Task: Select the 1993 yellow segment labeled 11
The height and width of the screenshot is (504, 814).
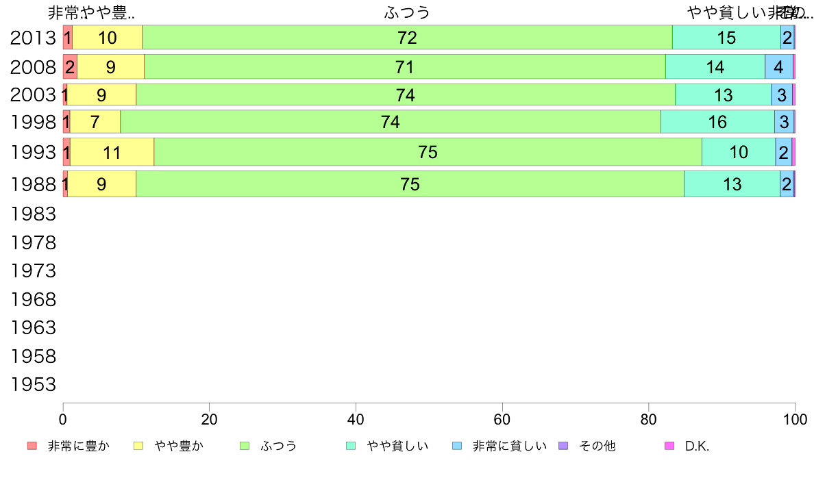Action: click(x=112, y=152)
